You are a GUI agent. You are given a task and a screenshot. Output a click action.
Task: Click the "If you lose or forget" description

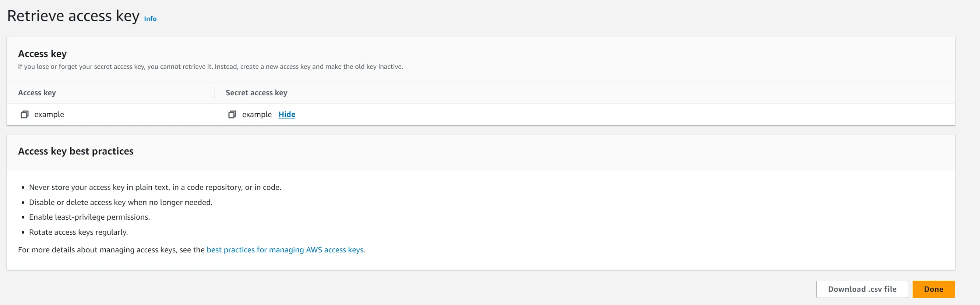click(x=210, y=67)
